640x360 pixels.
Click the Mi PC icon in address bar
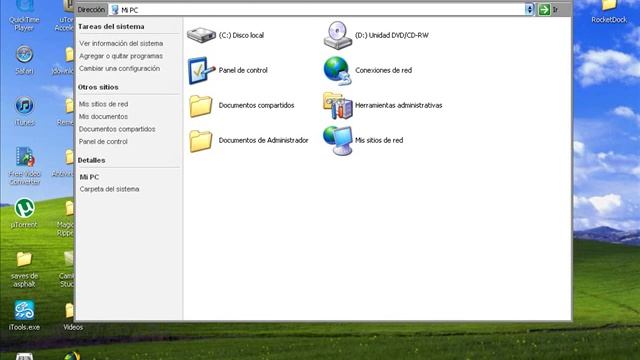pyautogui.click(x=115, y=10)
